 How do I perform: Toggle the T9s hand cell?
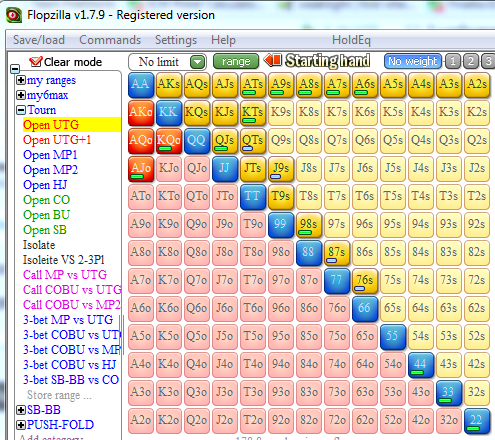point(281,197)
